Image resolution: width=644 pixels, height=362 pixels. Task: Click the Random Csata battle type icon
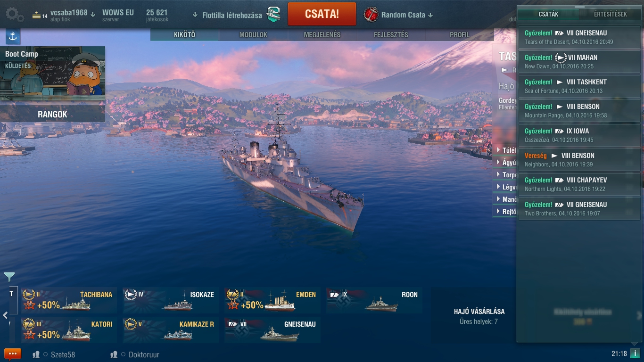coord(371,15)
